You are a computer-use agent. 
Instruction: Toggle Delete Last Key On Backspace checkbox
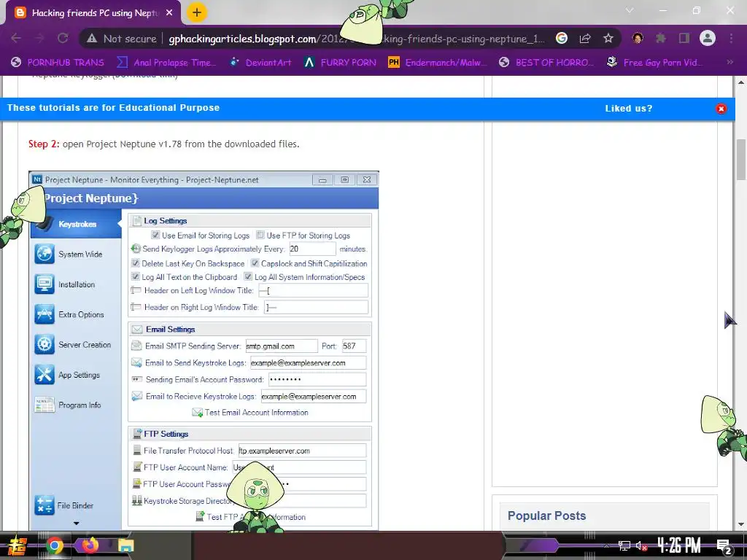click(135, 262)
